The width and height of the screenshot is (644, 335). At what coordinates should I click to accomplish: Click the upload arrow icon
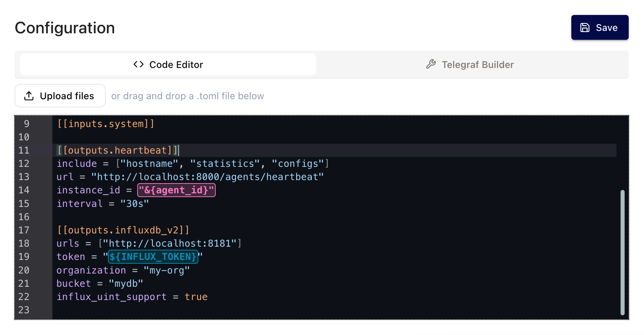pos(29,96)
